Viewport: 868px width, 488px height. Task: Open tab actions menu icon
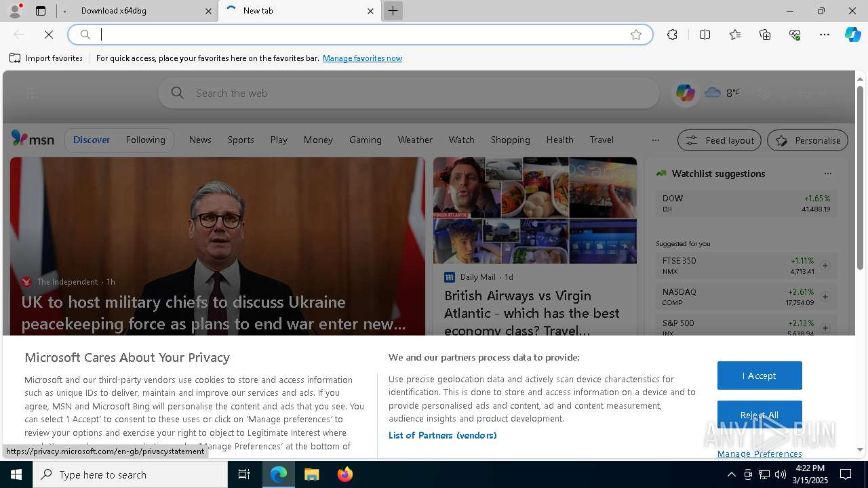click(x=41, y=11)
